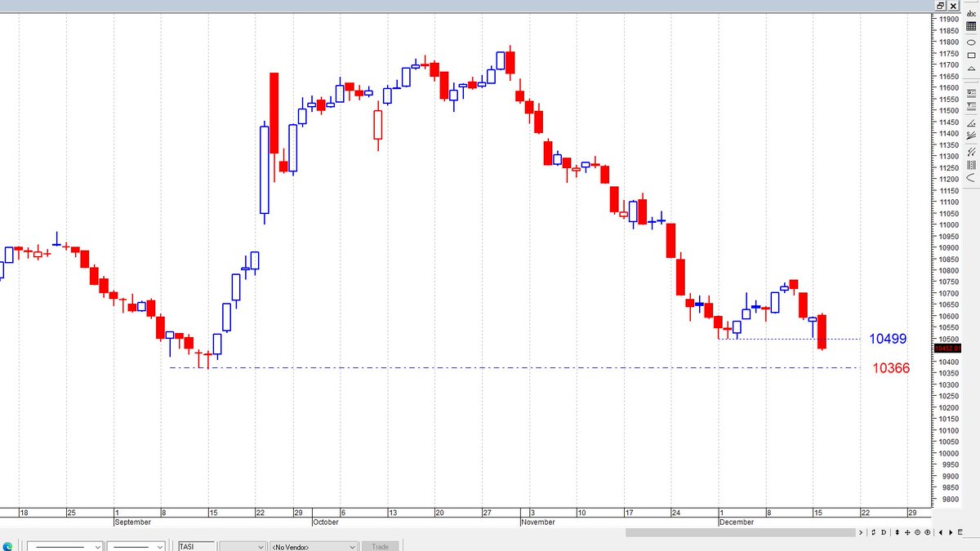The image size is (980, 551).
Task: Click the 10000 value on the price axis
Action: pyautogui.click(x=949, y=453)
